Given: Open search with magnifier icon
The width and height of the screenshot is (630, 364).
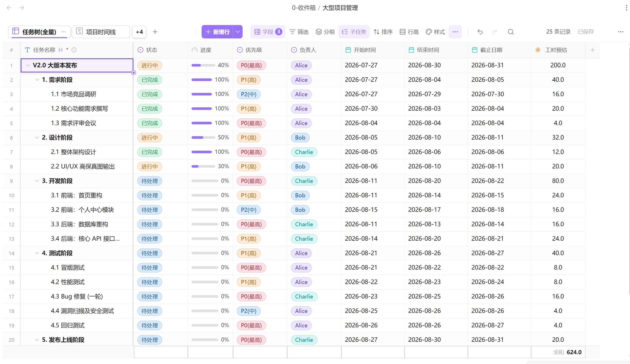Looking at the screenshot, I should tap(511, 32).
